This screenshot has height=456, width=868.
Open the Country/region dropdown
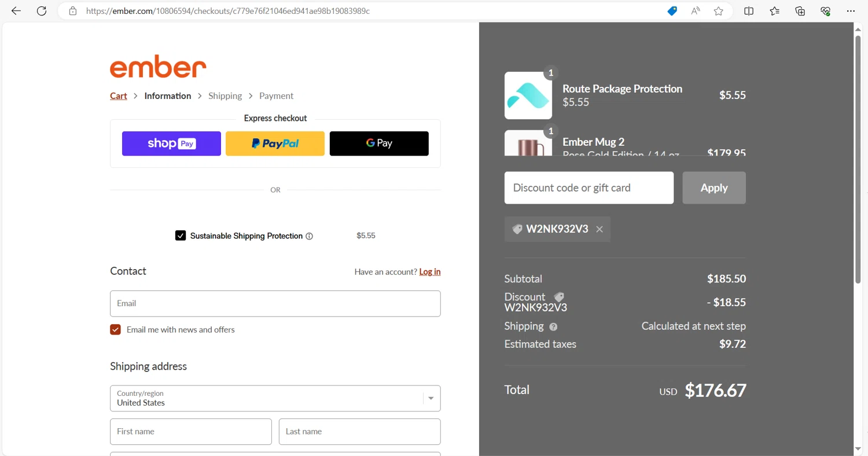click(275, 398)
